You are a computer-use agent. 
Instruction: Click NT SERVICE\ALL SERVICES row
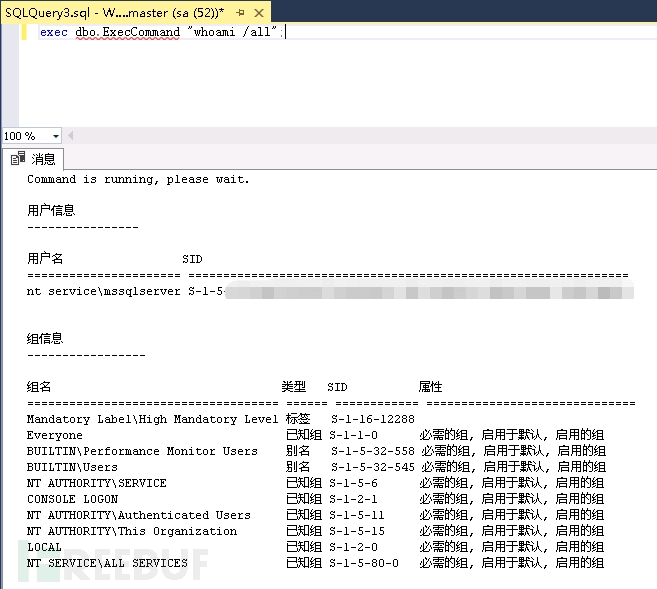coord(315,563)
